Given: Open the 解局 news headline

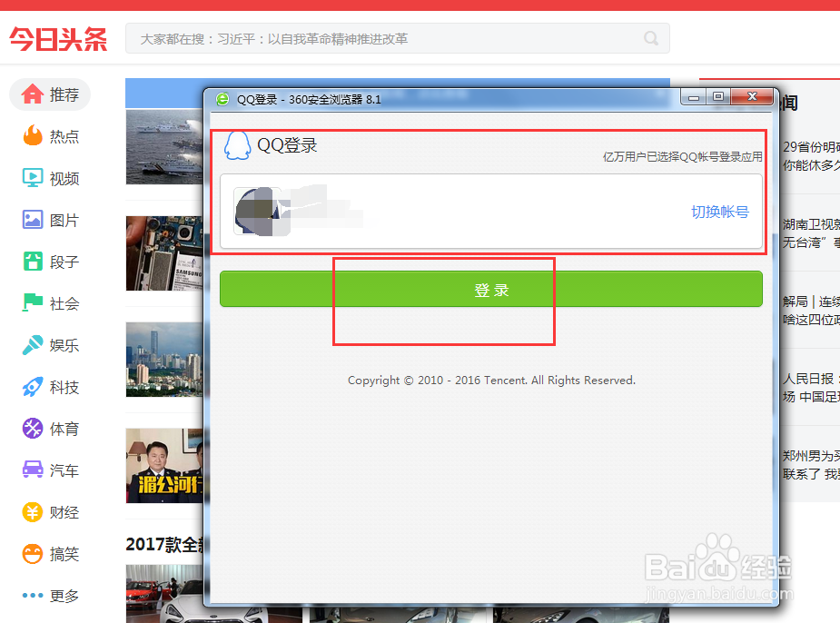Looking at the screenshot, I should (x=811, y=311).
